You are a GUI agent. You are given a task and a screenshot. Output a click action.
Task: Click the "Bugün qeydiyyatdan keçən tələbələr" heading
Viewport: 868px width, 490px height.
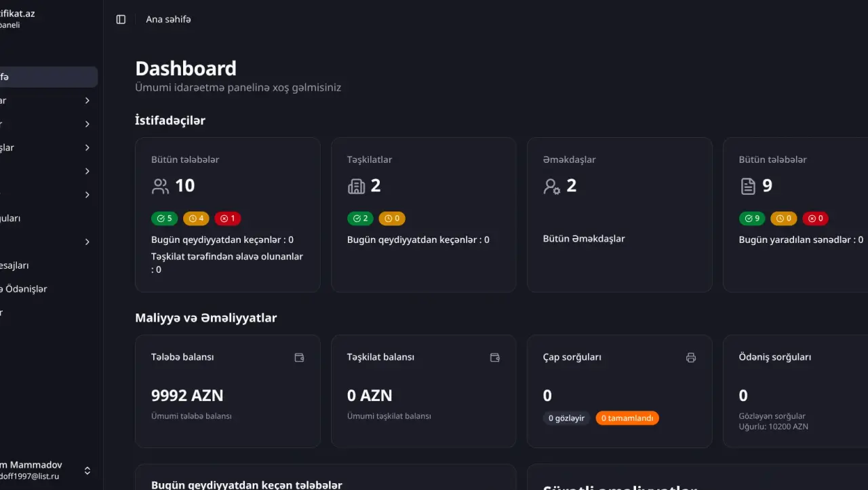click(x=247, y=485)
